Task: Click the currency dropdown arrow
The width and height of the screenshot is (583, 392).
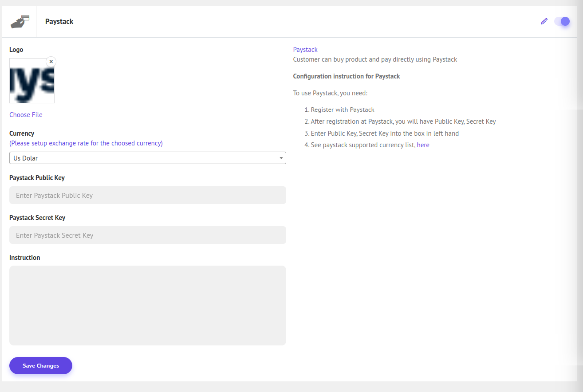Action: pos(281,158)
